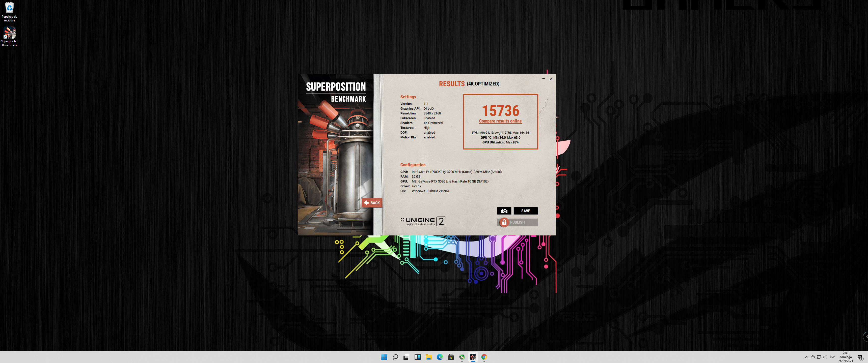
Task: Open the volume speaker tray icon
Action: pos(824,357)
